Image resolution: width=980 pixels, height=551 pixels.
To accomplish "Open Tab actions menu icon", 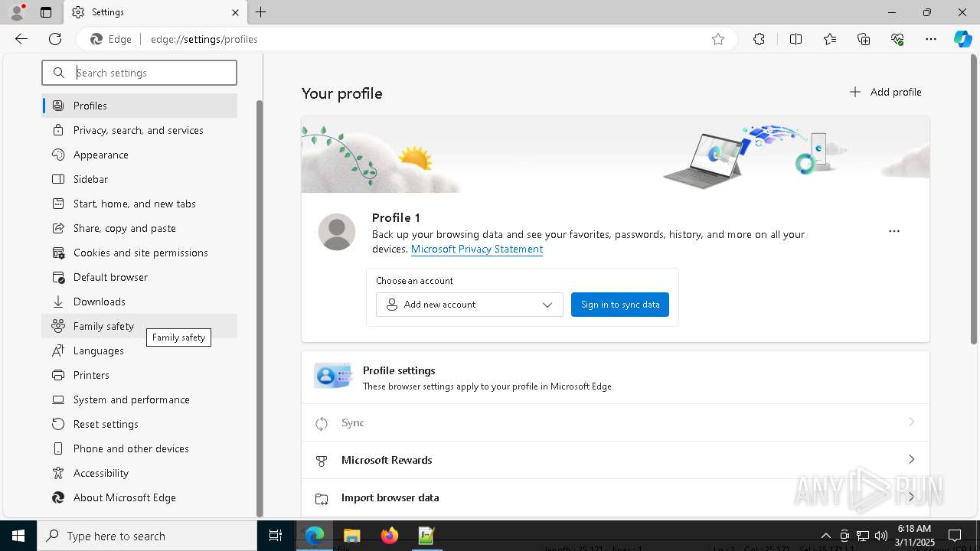I will 46,12.
